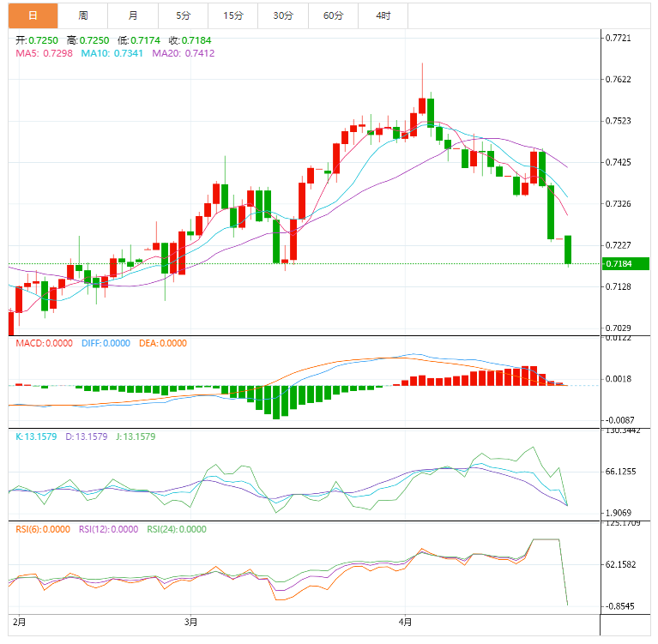Click the D:13.1579 KDJ label

[x=87, y=436]
